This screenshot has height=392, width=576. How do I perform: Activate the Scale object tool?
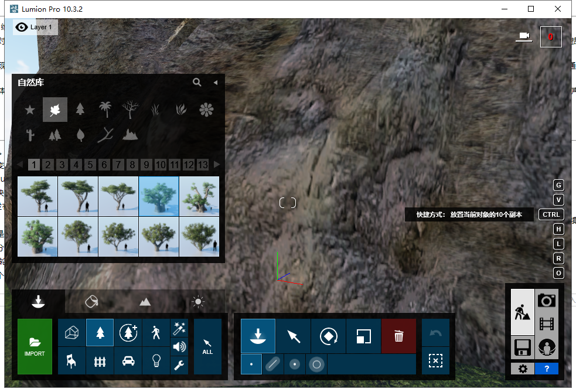364,336
